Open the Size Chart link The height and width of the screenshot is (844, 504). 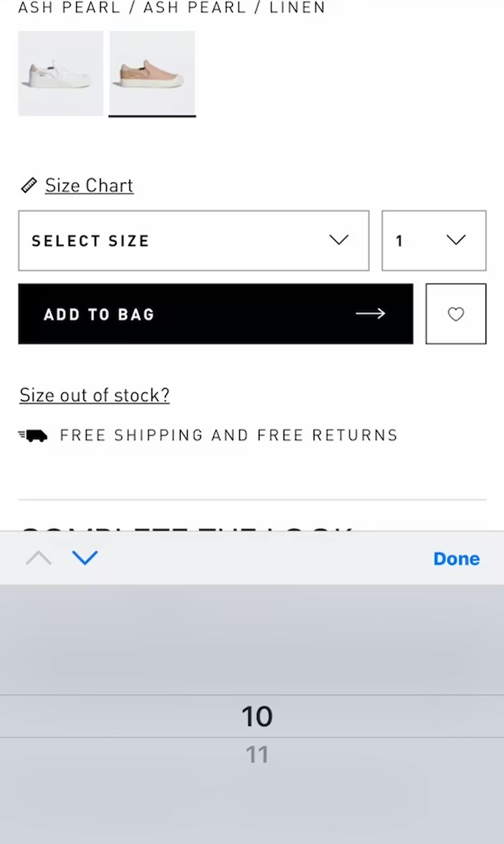89,185
